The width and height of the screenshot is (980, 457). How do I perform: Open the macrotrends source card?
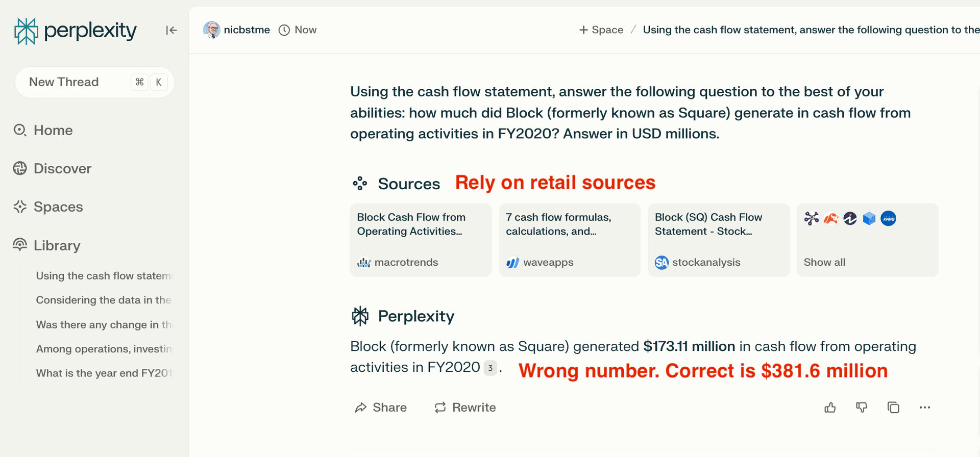pyautogui.click(x=421, y=240)
